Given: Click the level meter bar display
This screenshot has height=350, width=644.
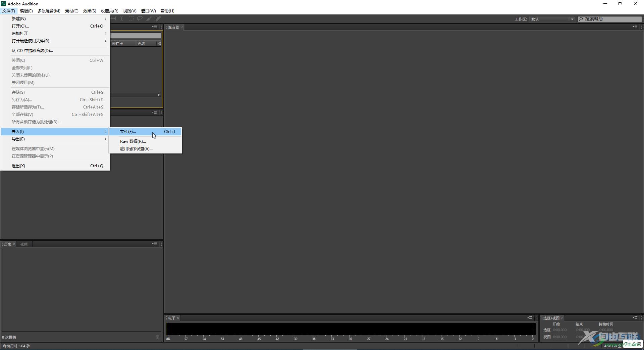Looking at the screenshot, I should pos(351,329).
